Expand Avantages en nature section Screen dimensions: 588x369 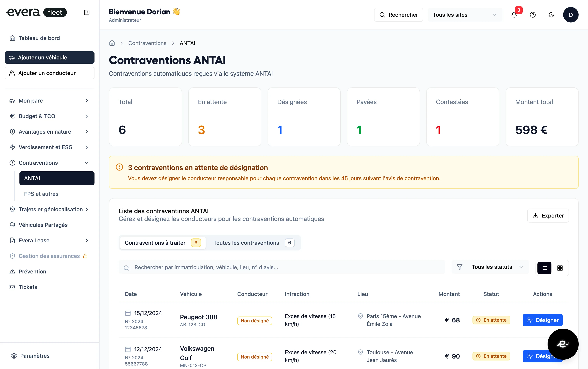[50, 132]
